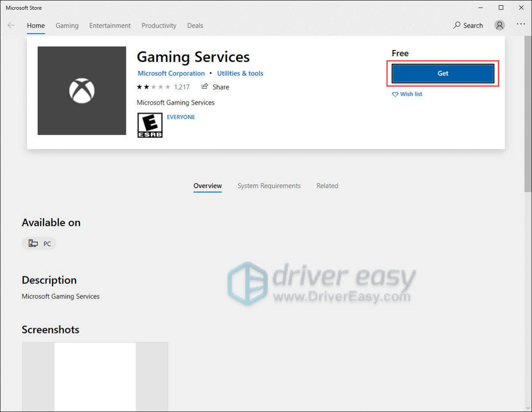Show the Related tab

327,186
